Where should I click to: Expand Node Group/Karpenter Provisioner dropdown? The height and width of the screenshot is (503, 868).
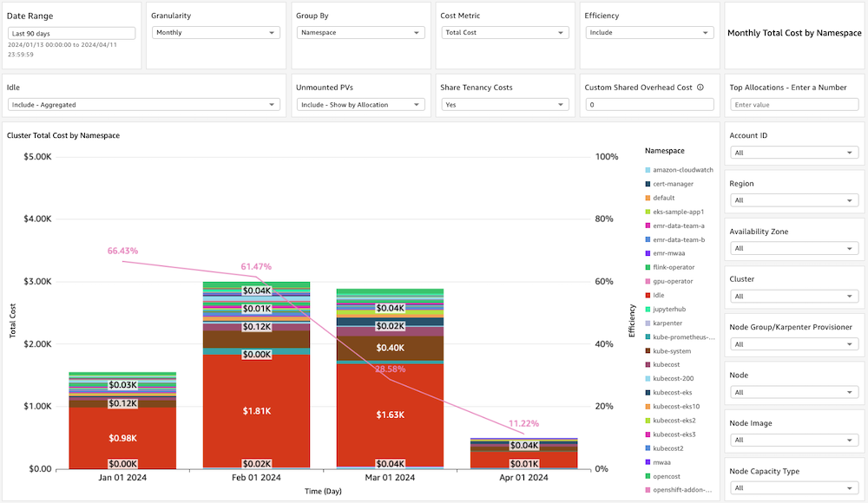(x=794, y=344)
